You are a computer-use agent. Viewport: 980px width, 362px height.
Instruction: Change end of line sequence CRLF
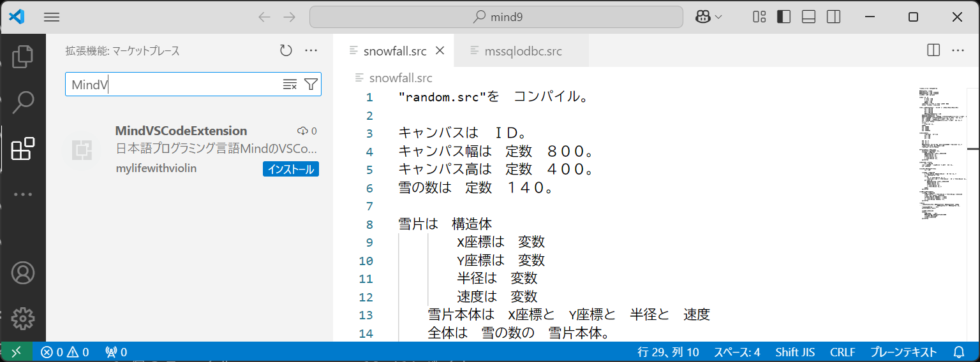point(842,352)
